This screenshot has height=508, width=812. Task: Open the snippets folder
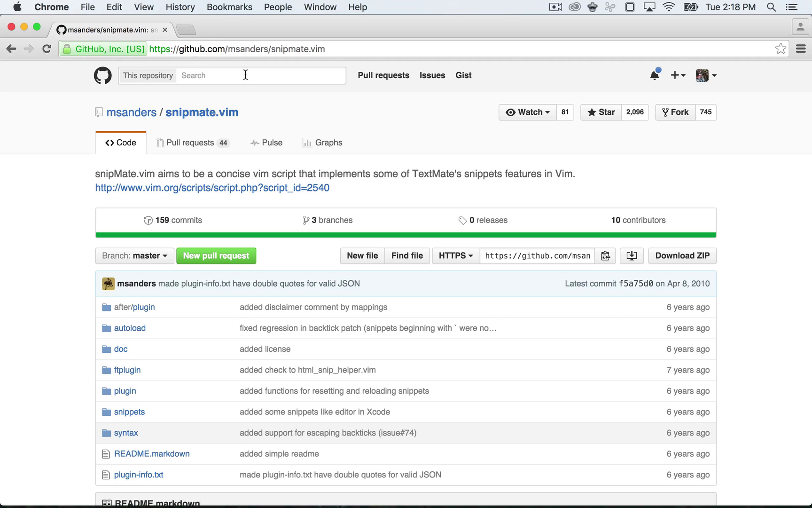pyautogui.click(x=129, y=412)
